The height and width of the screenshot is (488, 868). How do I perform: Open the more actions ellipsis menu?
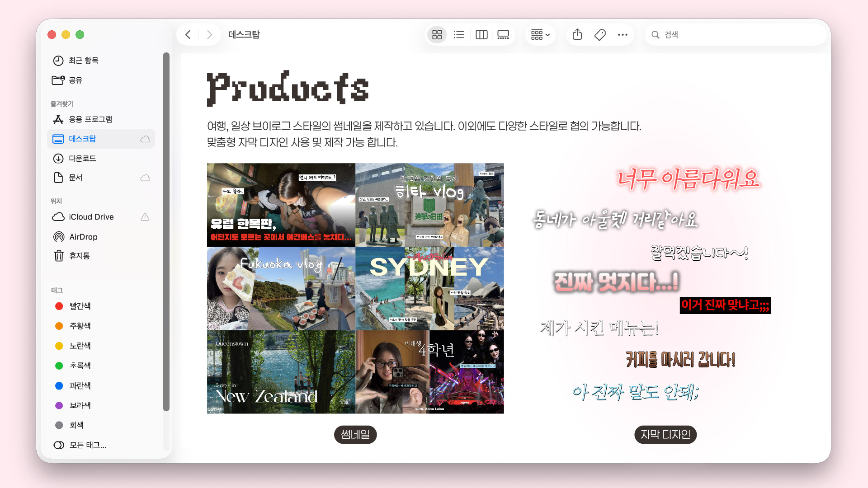623,35
